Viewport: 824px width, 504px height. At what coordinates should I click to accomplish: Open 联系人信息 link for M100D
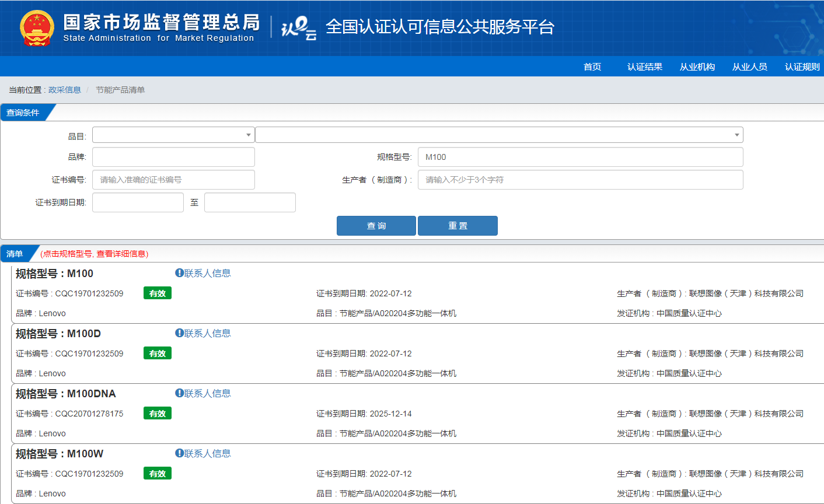208,333
